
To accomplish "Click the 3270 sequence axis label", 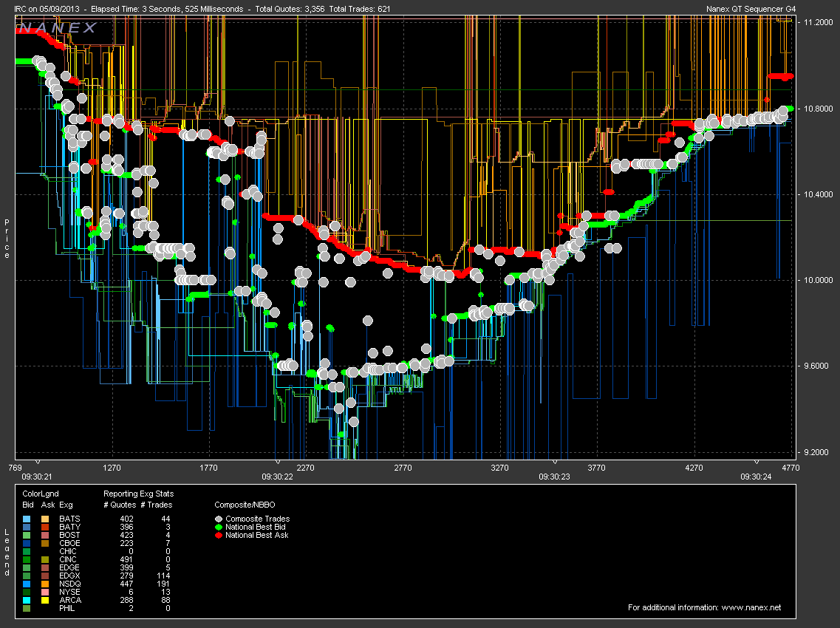I will tap(499, 467).
